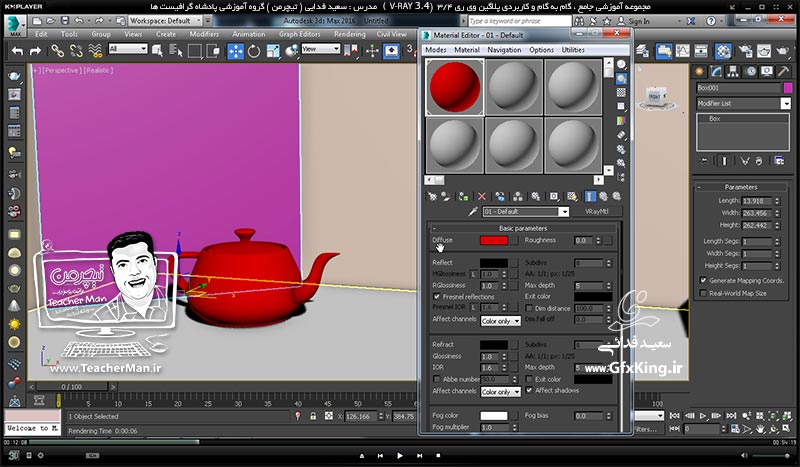This screenshot has height=467, width=800.
Task: Click the Fog color white swatch
Action: (494, 416)
